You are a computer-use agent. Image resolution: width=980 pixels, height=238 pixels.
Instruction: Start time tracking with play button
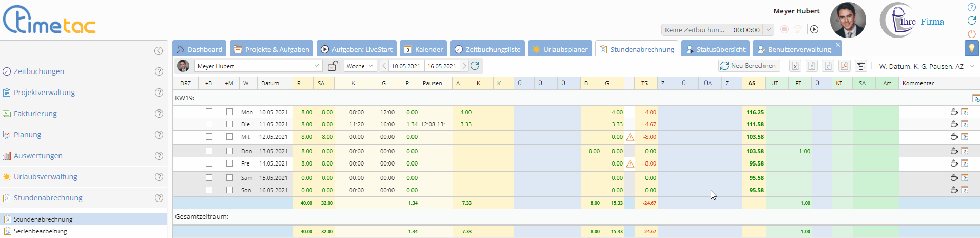814,29
